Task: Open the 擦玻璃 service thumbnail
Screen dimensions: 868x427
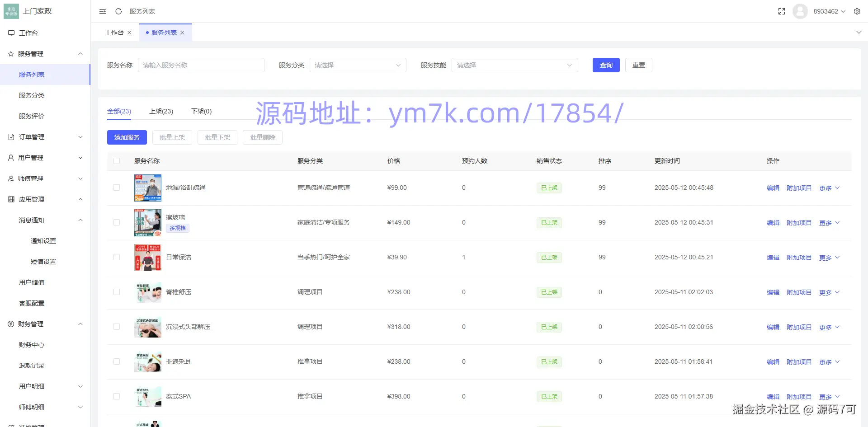Action: coord(148,223)
